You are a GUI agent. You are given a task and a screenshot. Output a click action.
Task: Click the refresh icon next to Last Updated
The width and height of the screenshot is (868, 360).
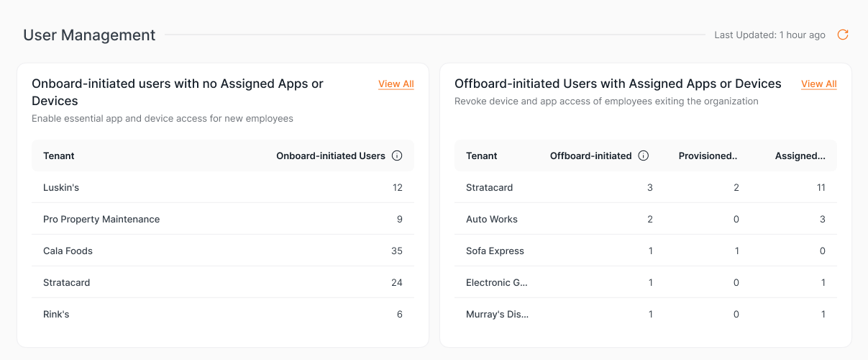tap(843, 35)
